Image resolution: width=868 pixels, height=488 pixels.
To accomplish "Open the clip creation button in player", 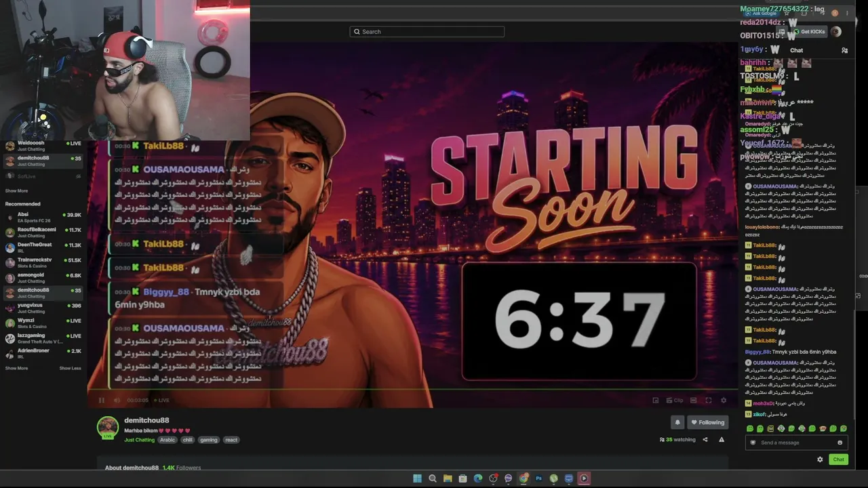I will click(x=674, y=400).
